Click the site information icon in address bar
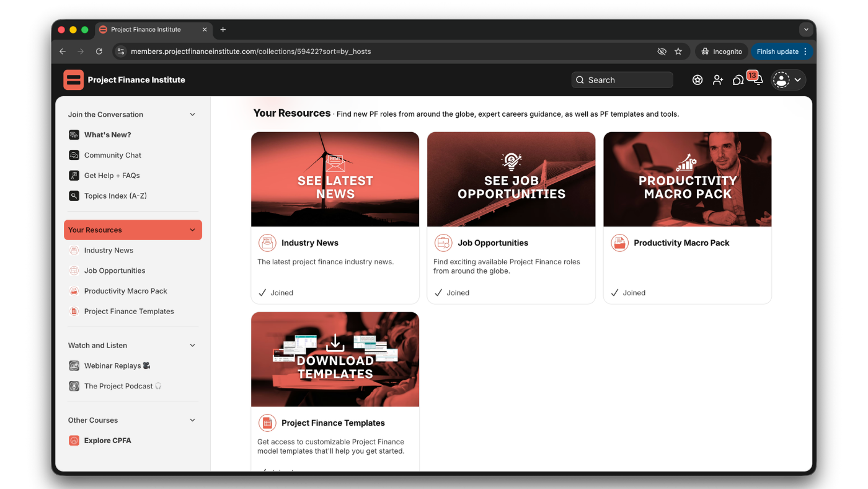Image resolution: width=868 pixels, height=489 pixels. [121, 52]
